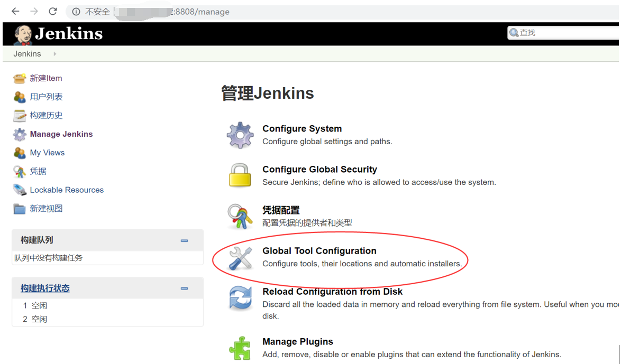
Task: Click the 新建视图 folder icon
Action: 20,209
